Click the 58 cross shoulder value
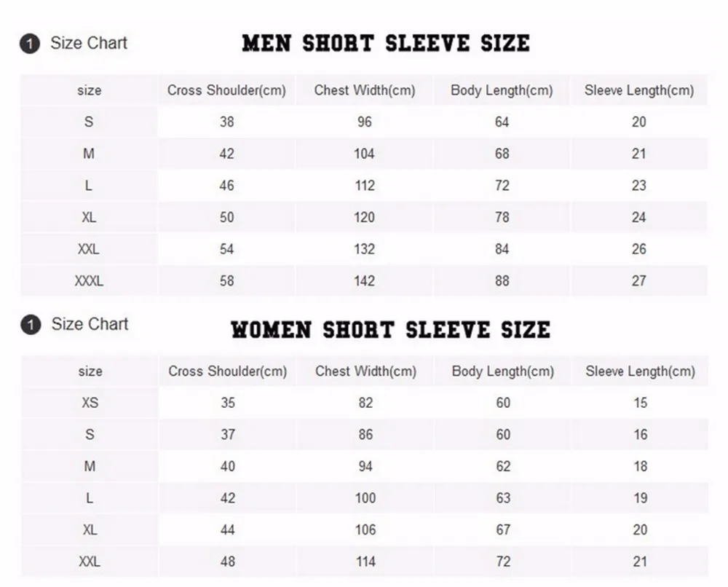Image resolution: width=728 pixels, height=587 pixels. [x=227, y=280]
